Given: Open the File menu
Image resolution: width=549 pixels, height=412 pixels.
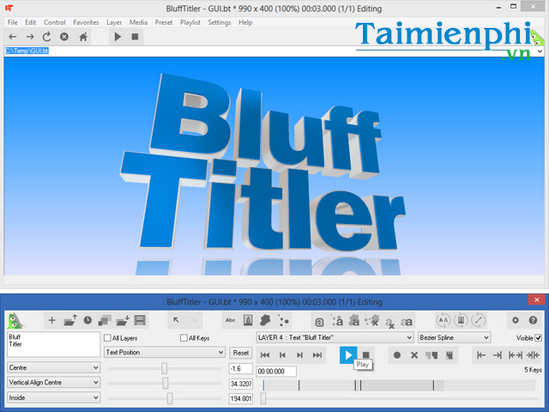Looking at the screenshot, I should pyautogui.click(x=13, y=22).
